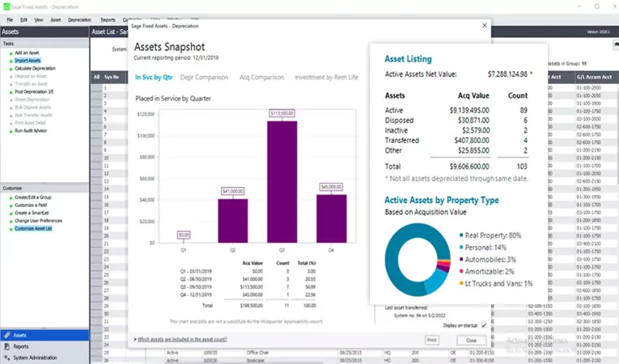This screenshot has height=364, width=619.
Task: Switch to the Depr Comparison tab
Action: [x=204, y=78]
